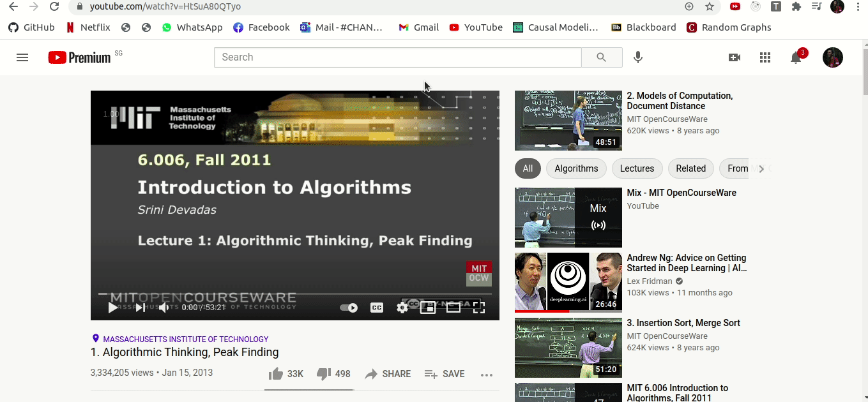Expand filter chips with right chevron
The height and width of the screenshot is (402, 868).
tap(762, 168)
